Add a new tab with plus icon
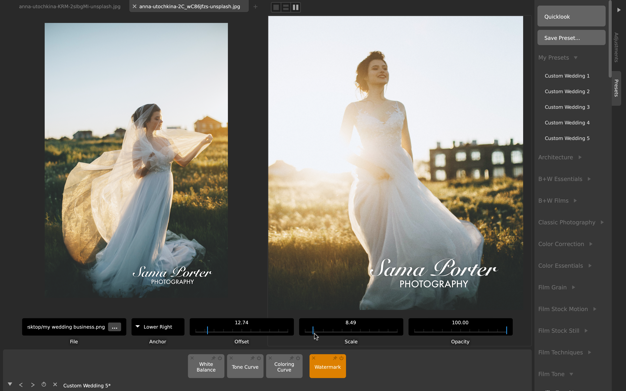The width and height of the screenshot is (626, 391). (256, 7)
